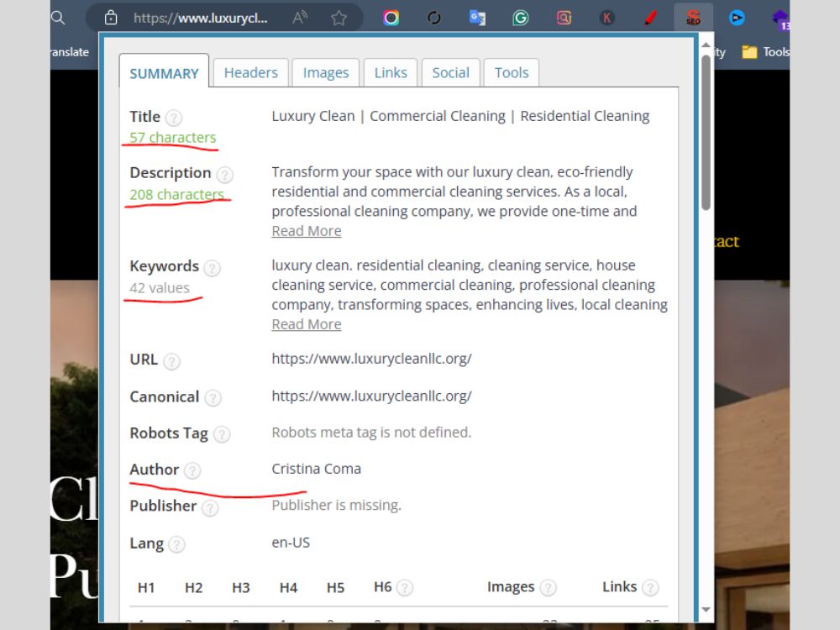Image resolution: width=840 pixels, height=630 pixels.
Task: Click the Images count help icon
Action: coord(548,588)
